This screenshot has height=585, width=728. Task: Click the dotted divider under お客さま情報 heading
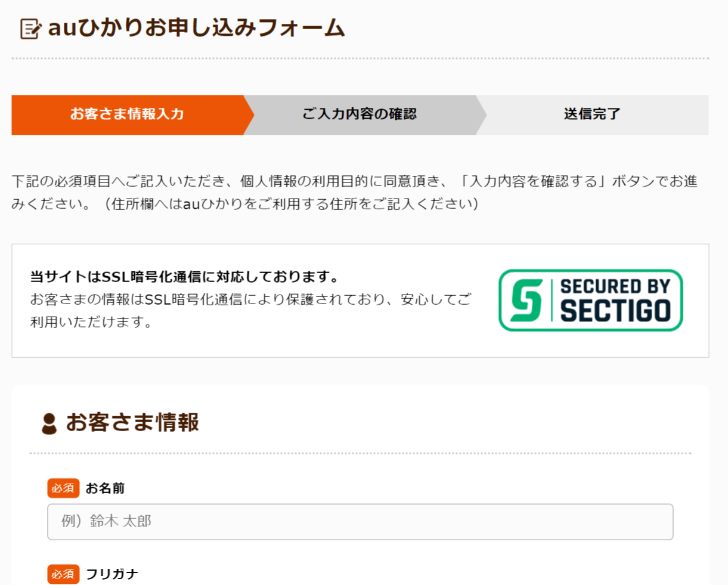(360, 453)
